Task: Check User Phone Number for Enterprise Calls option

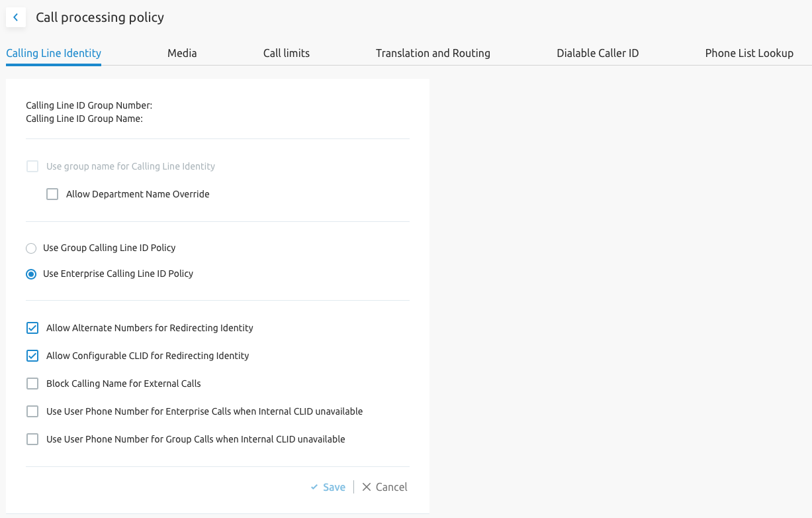Action: (32, 411)
